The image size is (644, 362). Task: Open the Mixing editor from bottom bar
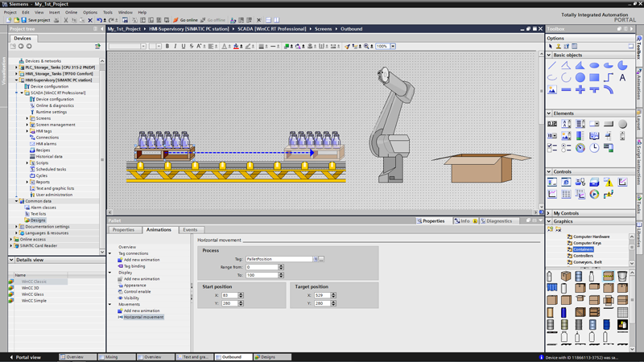(x=117, y=357)
